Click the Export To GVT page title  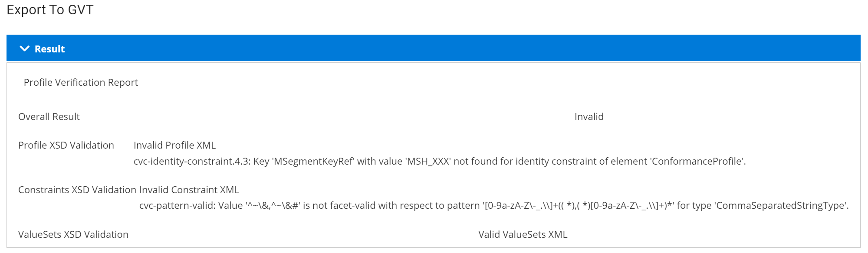click(45, 9)
